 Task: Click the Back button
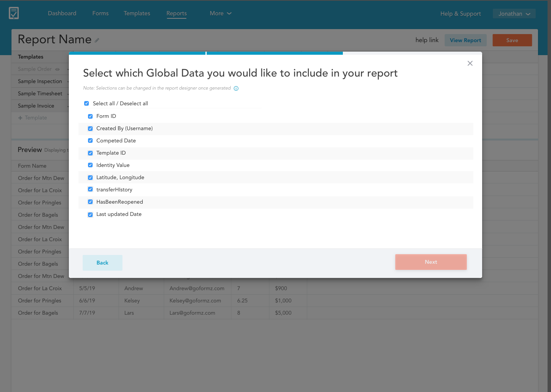pyautogui.click(x=103, y=263)
